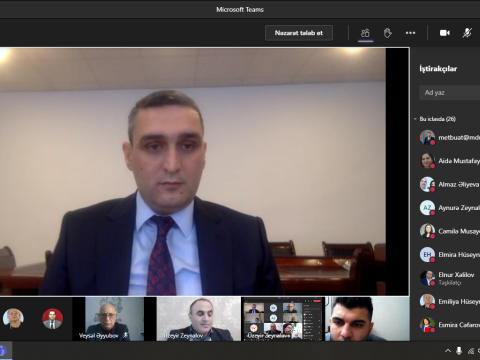
Task: Click the gray-haired participant's round avatar
Action: pos(13,319)
